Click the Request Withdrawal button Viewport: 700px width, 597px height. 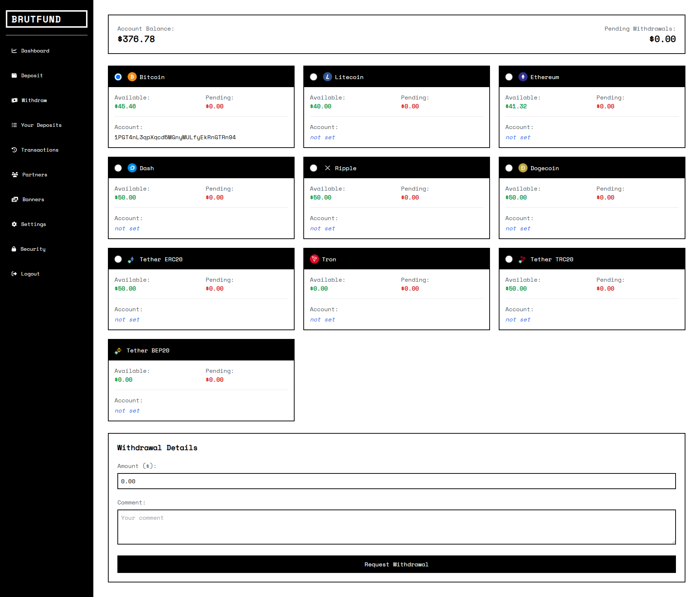[397, 564]
